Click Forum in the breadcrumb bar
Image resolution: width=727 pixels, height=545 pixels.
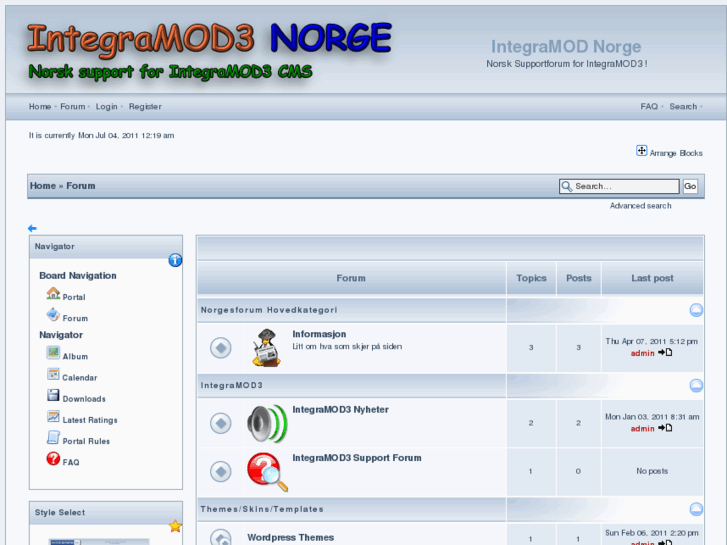(x=81, y=186)
